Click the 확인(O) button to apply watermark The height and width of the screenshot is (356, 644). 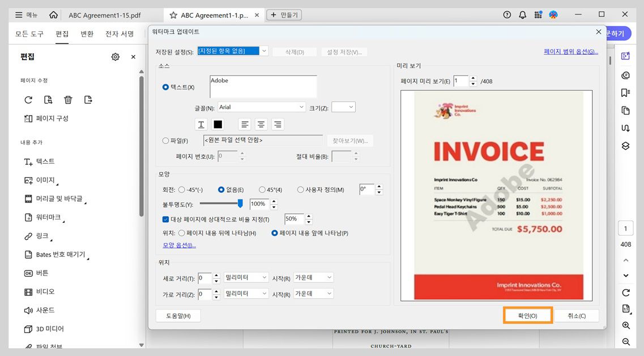click(527, 315)
